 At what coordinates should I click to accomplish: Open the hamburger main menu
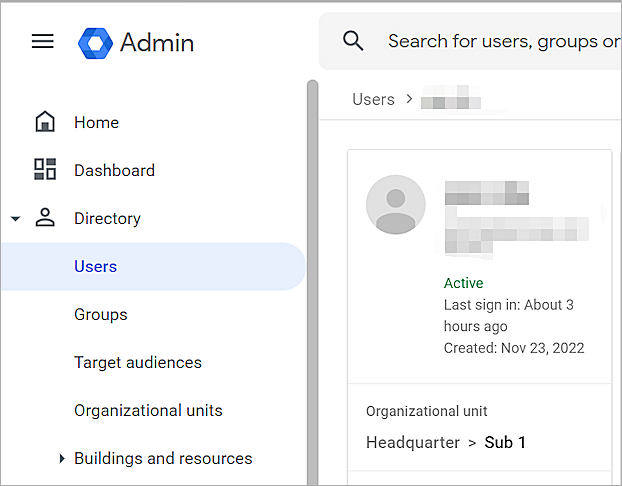point(43,41)
